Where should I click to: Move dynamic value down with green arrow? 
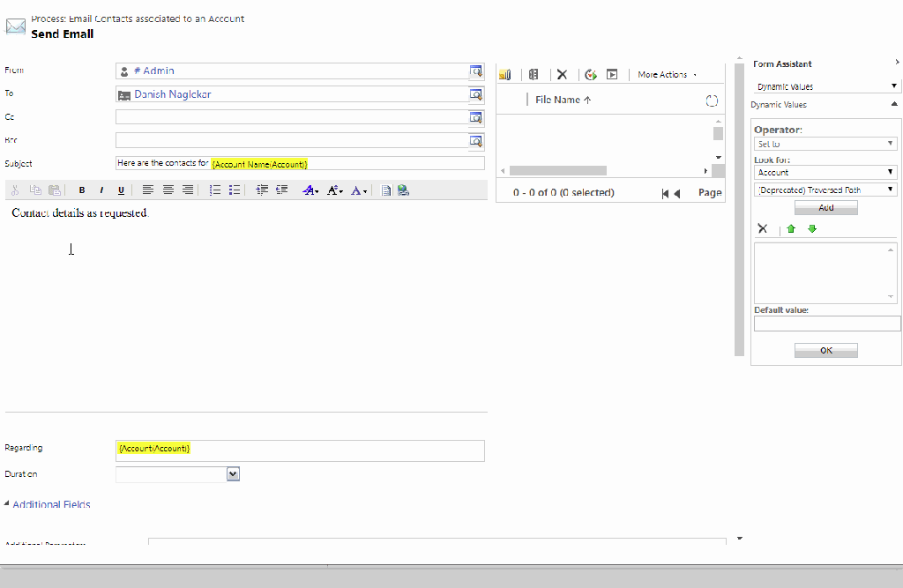point(812,229)
